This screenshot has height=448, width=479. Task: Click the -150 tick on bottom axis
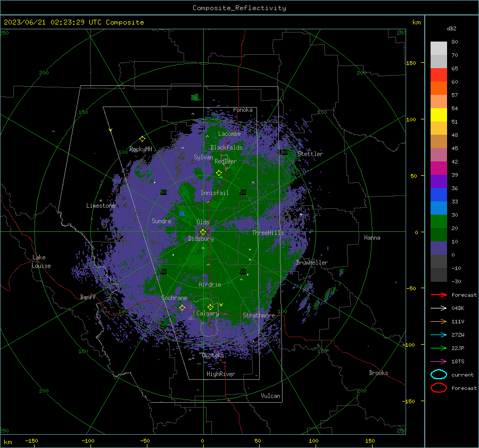pos(31,441)
